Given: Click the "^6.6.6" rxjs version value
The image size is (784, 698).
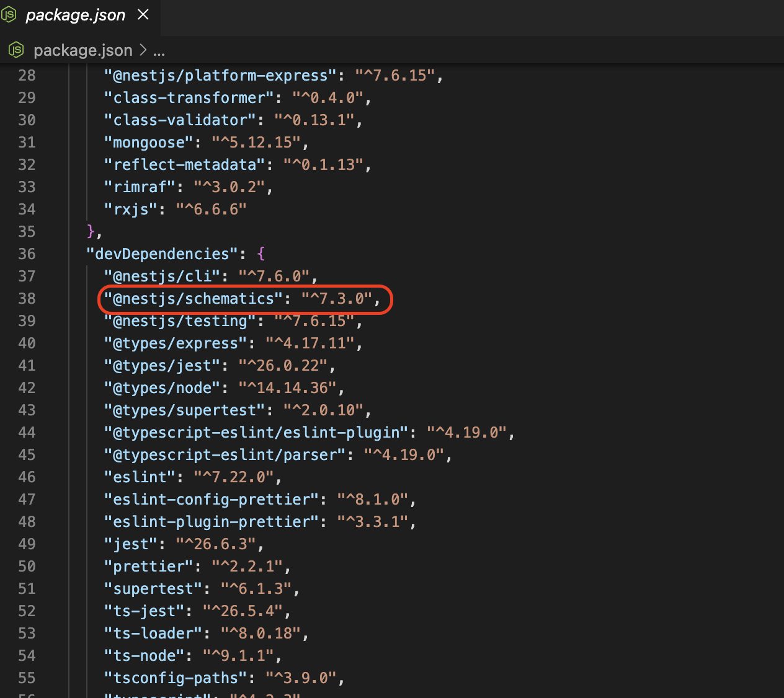Looking at the screenshot, I should tap(212, 209).
